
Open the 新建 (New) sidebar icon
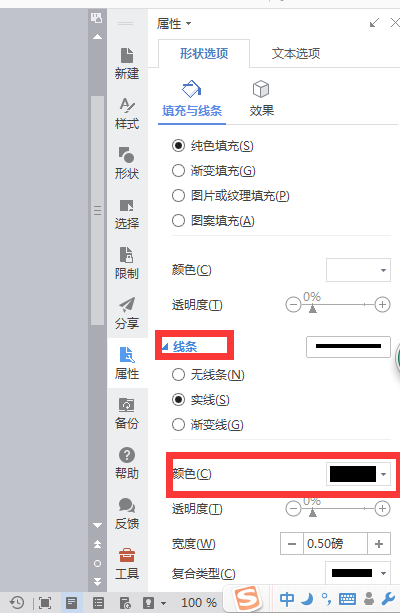click(x=127, y=63)
